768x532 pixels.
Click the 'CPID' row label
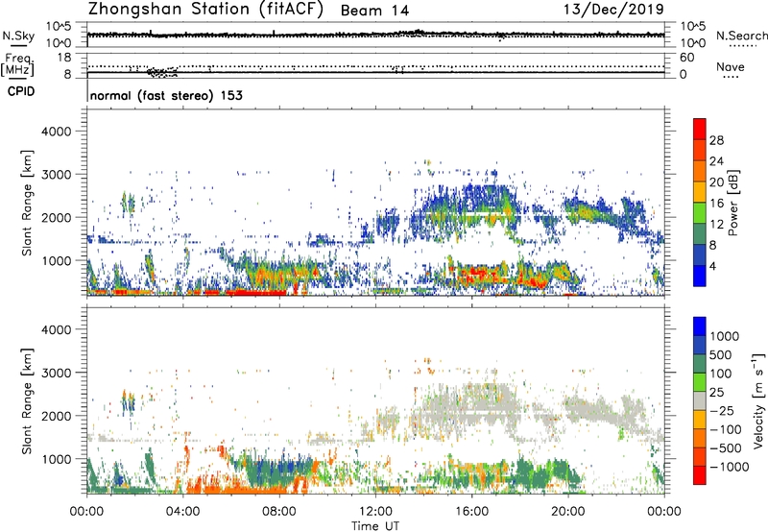[21, 91]
